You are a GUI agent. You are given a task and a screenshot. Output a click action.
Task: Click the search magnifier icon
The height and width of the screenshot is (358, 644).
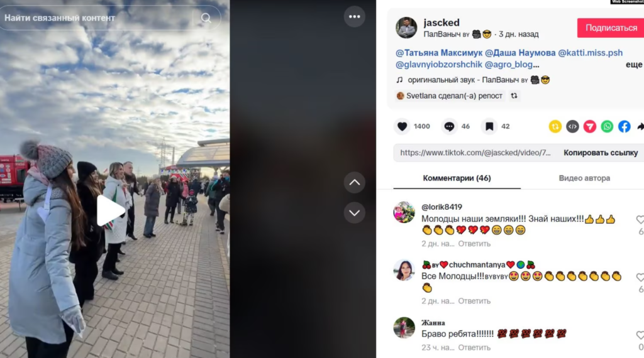pos(206,18)
